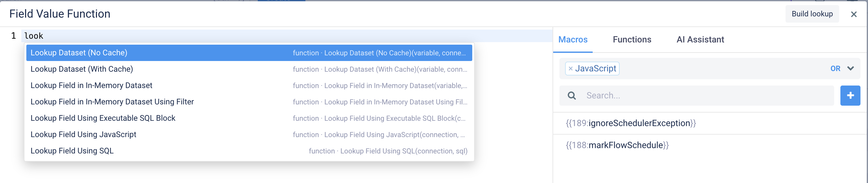
Task: Open the AI Assistant tab
Action: pyautogui.click(x=700, y=40)
